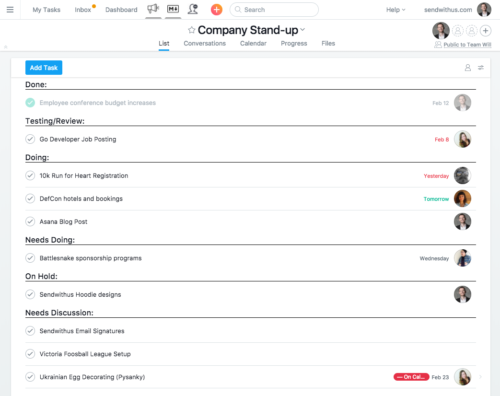
Task: Open the user profile avatar top right
Action: click(484, 9)
